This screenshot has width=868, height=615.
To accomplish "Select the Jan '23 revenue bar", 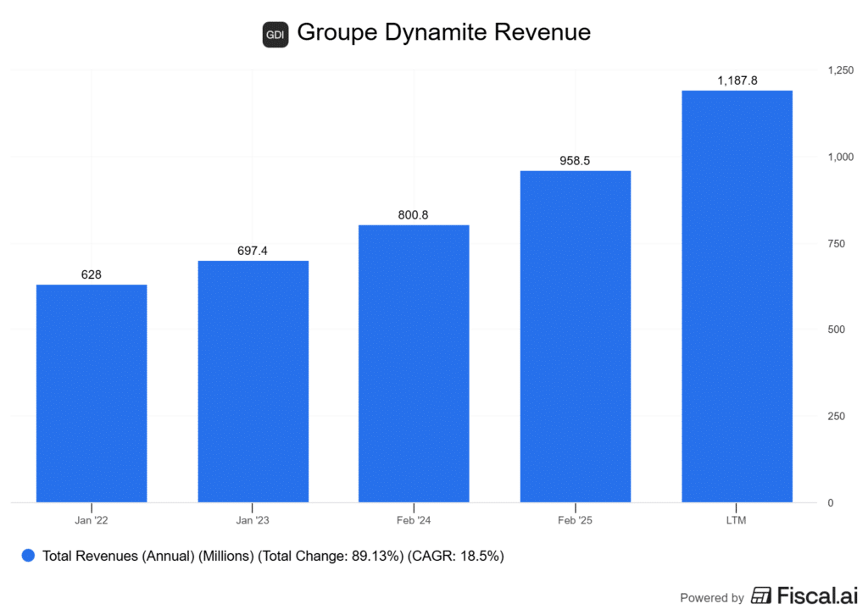I will 253,381.
